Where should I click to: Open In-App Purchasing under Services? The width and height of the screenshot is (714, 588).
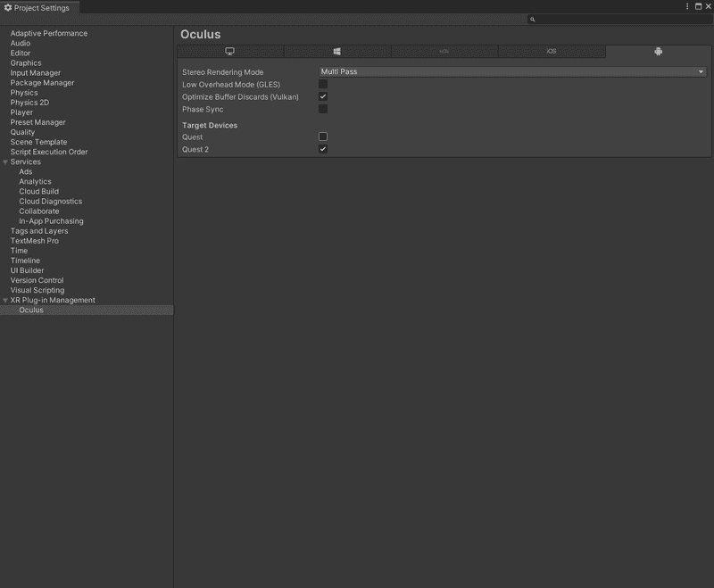coord(51,221)
